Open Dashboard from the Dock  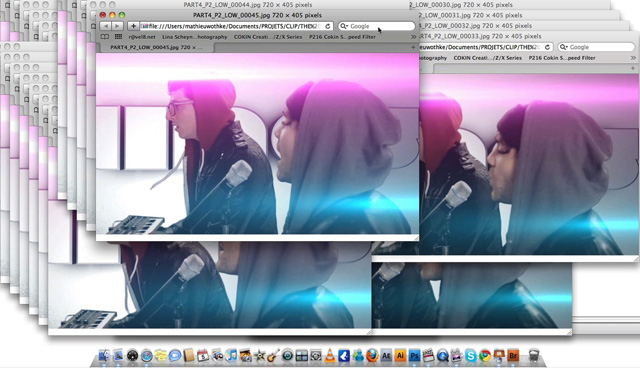132,356
